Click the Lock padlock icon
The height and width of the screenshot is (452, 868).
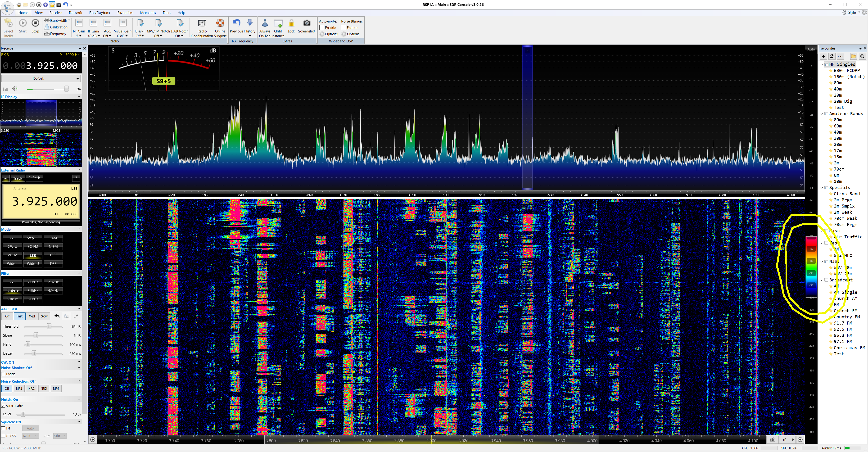click(x=291, y=23)
